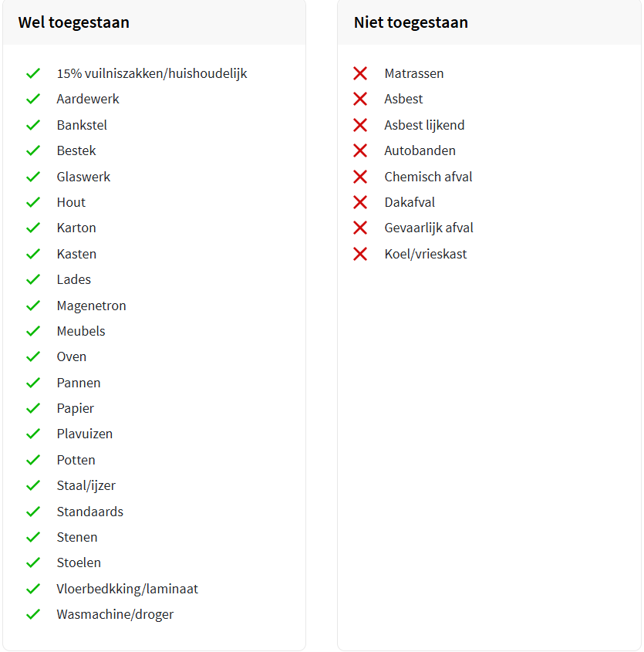Click the red cross next to Autobanden
Image resolution: width=644 pixels, height=652 pixels.
tap(360, 150)
